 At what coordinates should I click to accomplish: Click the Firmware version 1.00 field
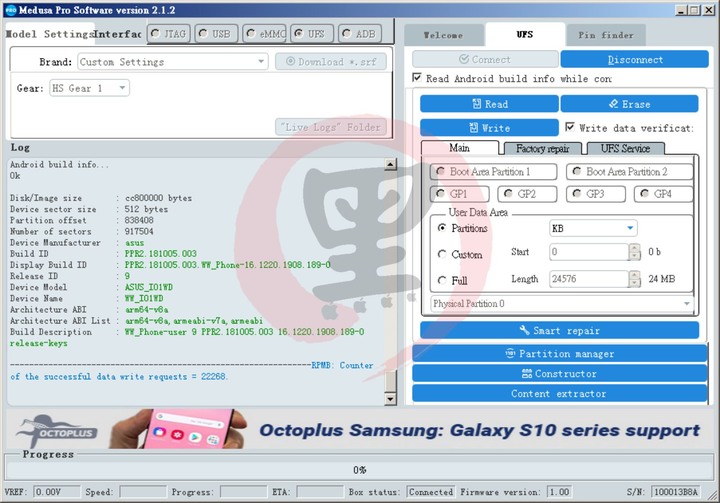click(559, 492)
